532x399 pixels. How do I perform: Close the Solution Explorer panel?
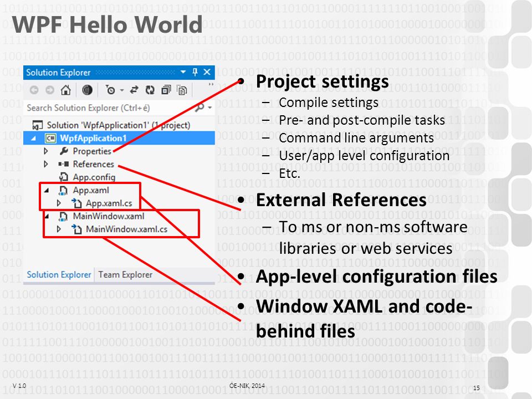[207, 72]
